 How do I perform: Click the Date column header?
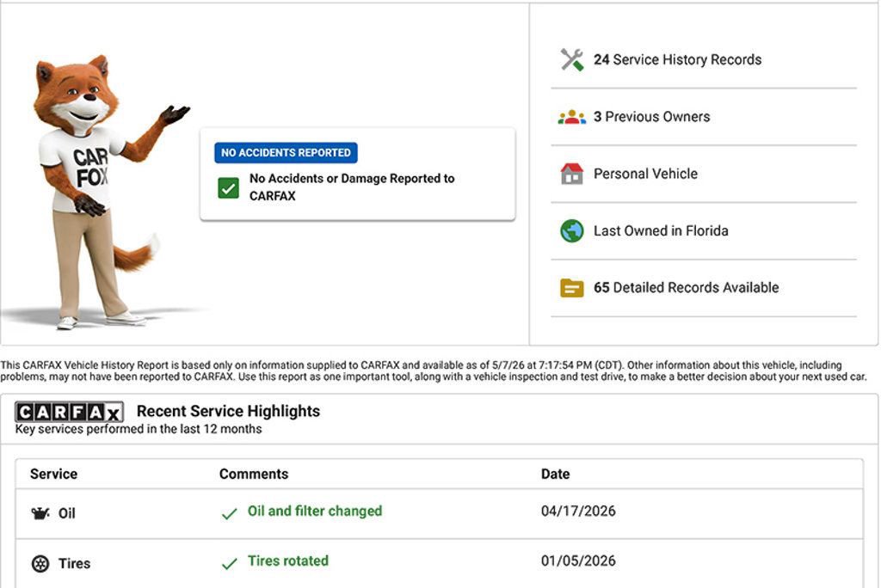(555, 474)
